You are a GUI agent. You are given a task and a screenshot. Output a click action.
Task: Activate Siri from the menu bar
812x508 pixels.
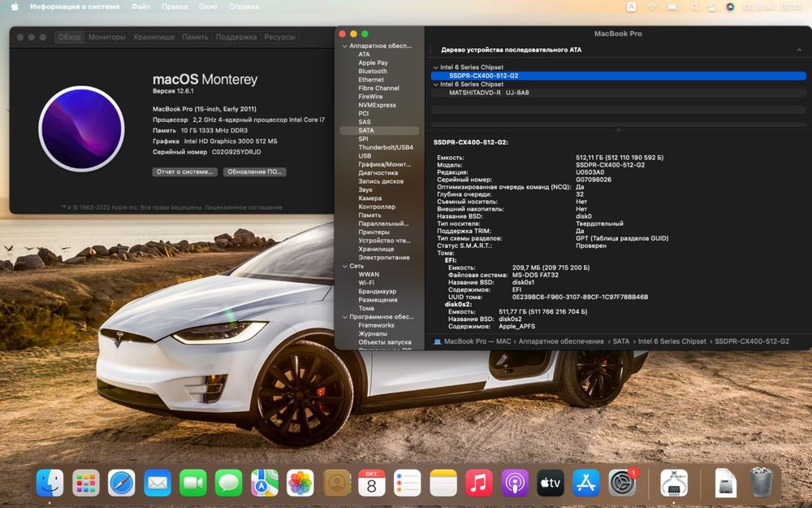(x=730, y=7)
